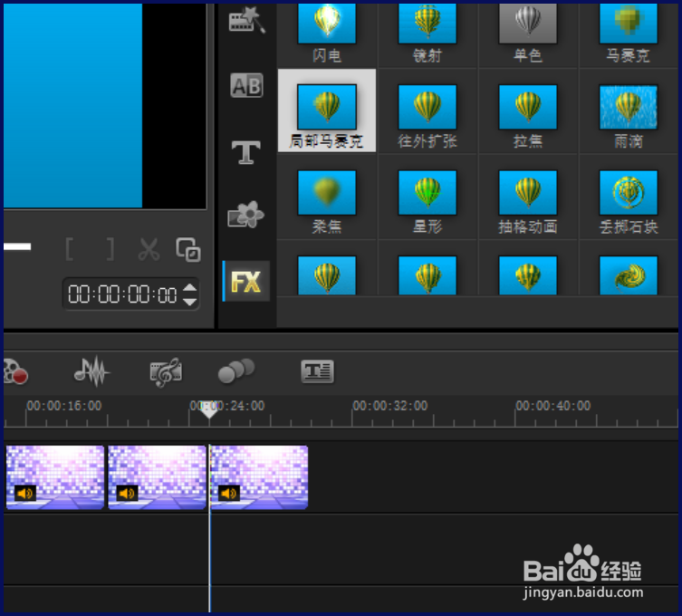Open the Transition (AB) library

tap(246, 85)
